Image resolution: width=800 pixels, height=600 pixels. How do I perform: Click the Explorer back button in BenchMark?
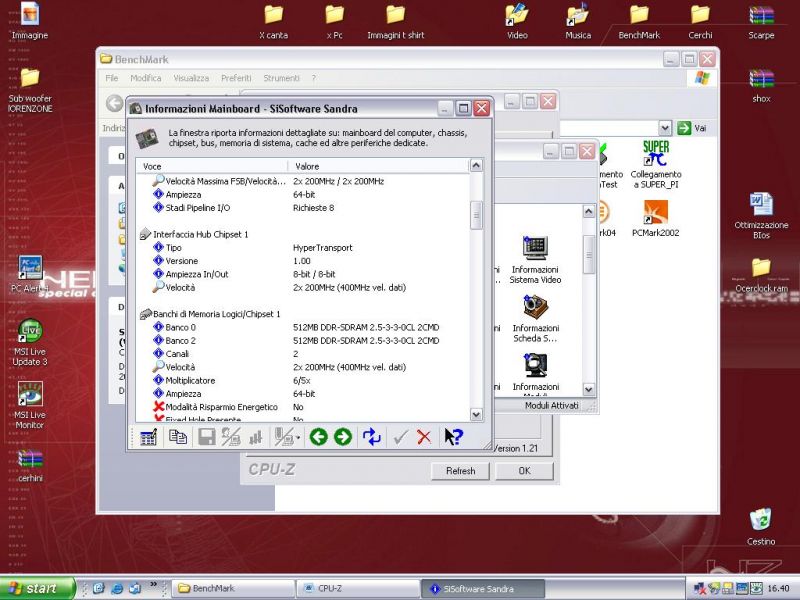(x=114, y=104)
